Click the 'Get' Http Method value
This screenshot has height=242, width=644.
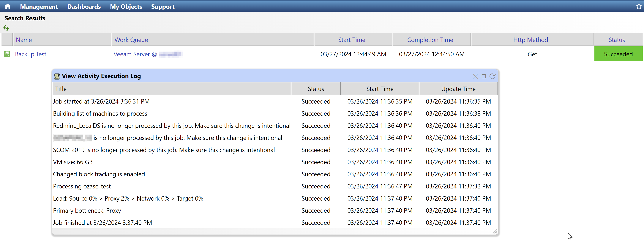pos(532,54)
